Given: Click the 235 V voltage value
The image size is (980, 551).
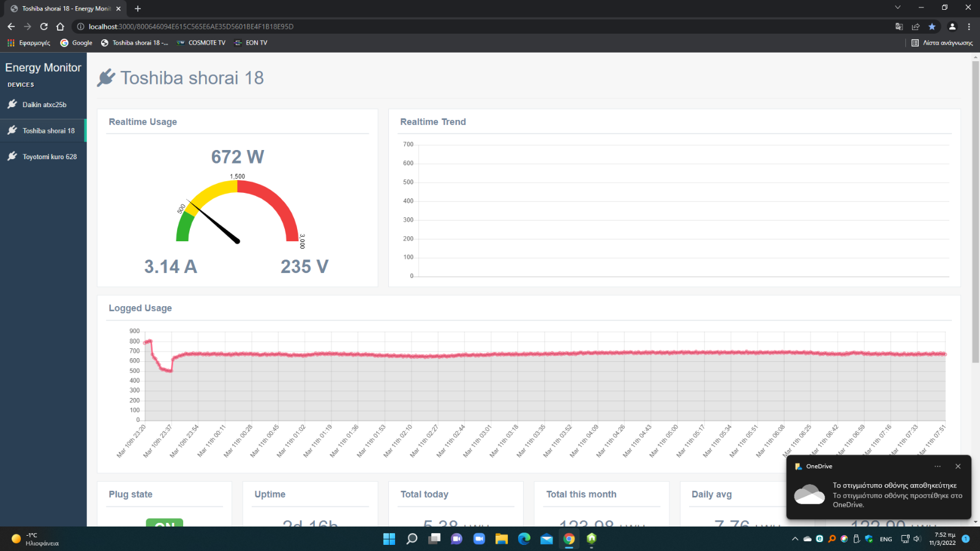Looking at the screenshot, I should (304, 267).
